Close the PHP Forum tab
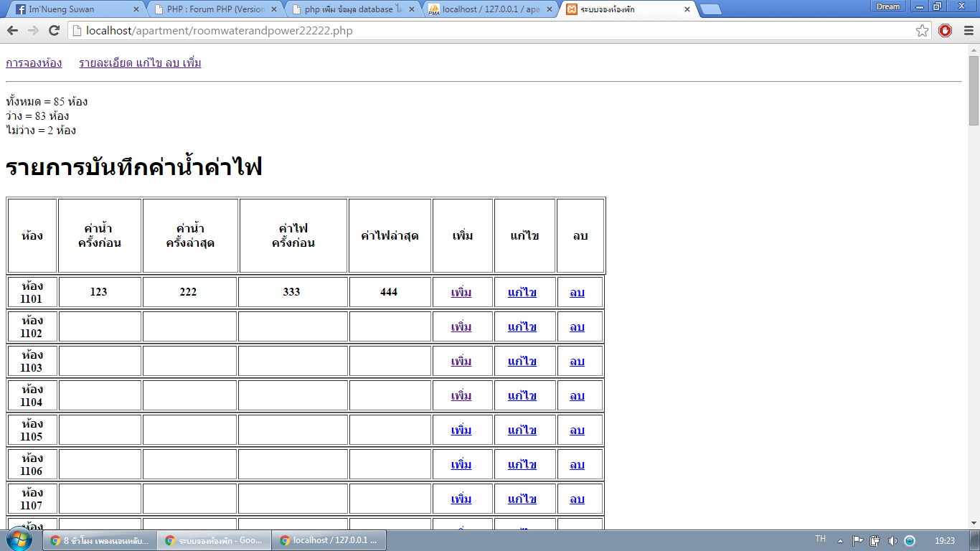 click(274, 9)
